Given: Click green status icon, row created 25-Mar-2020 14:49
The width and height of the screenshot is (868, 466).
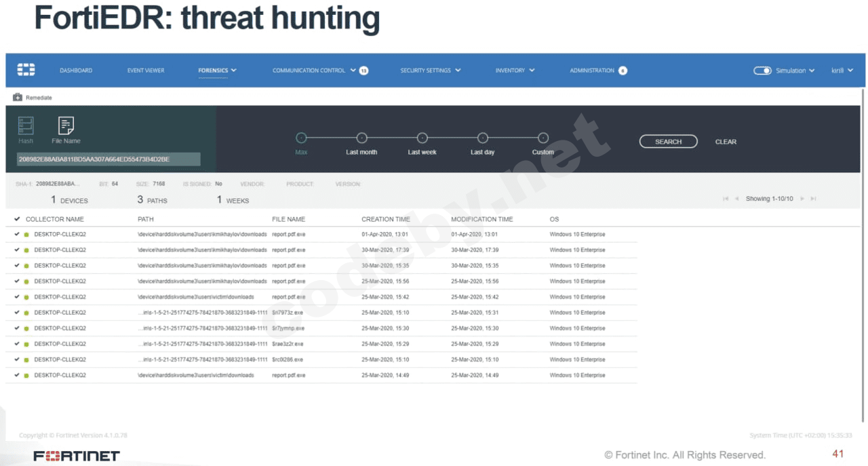Looking at the screenshot, I should click(26, 375).
